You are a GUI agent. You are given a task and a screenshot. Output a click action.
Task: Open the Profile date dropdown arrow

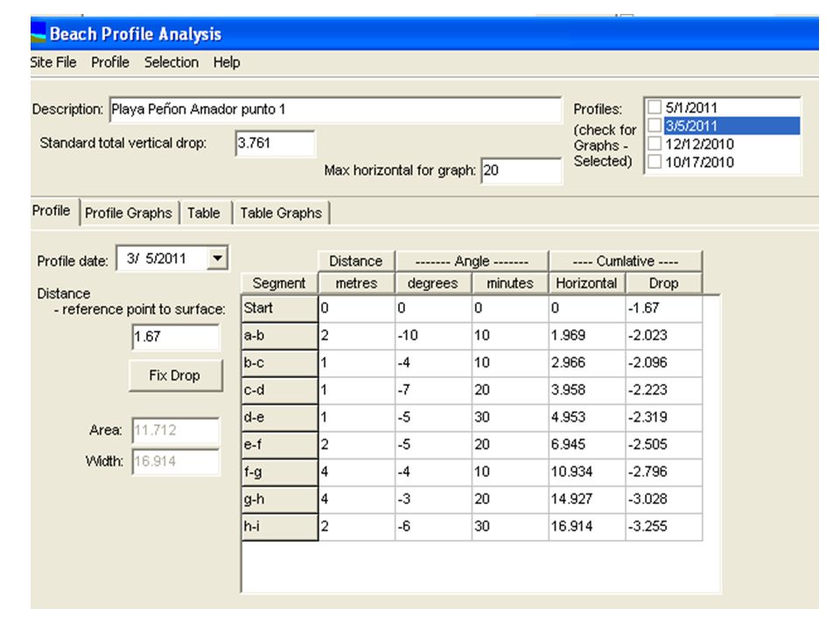(217, 258)
